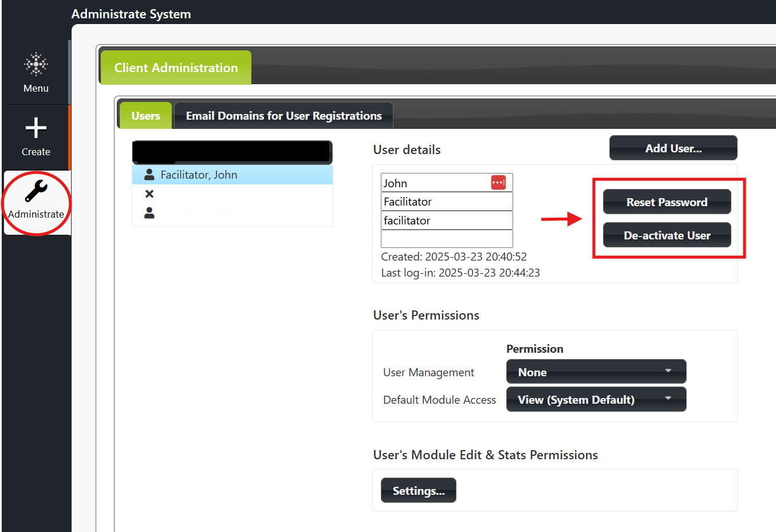Viewport: 776px width, 532px height.
Task: Click the User's Permissions heading
Action: tap(426, 315)
